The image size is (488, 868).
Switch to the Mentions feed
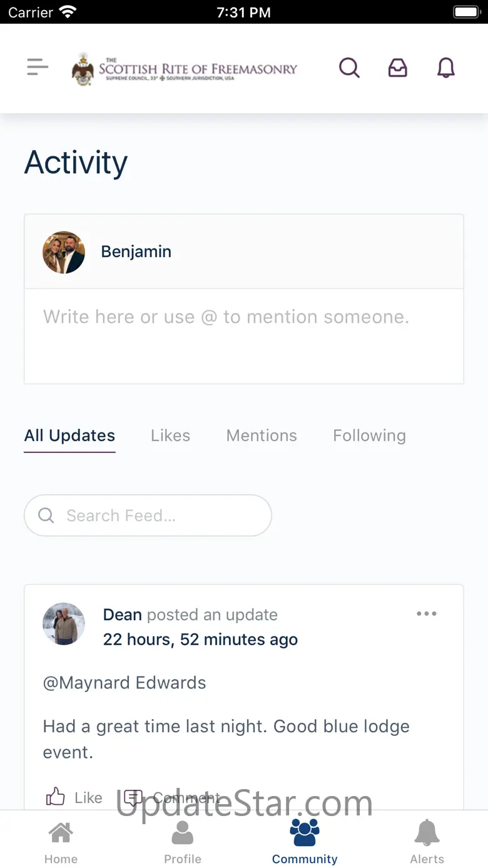262,436
